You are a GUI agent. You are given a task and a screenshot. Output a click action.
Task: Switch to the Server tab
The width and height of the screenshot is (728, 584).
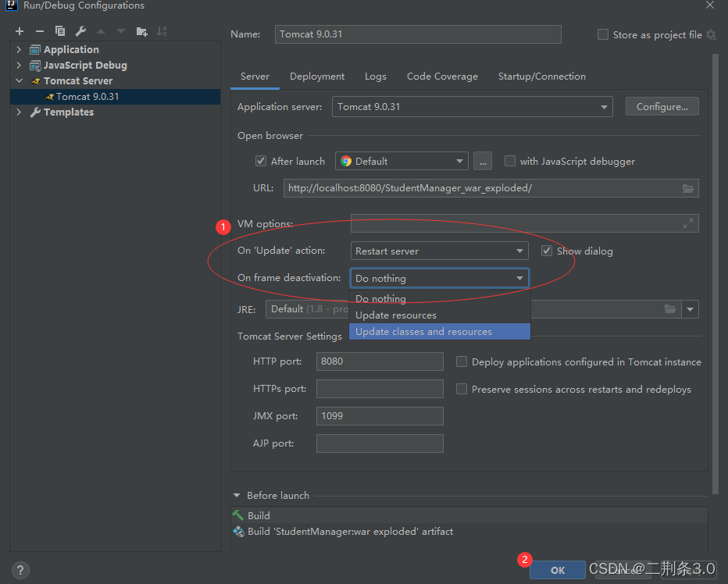pos(255,77)
